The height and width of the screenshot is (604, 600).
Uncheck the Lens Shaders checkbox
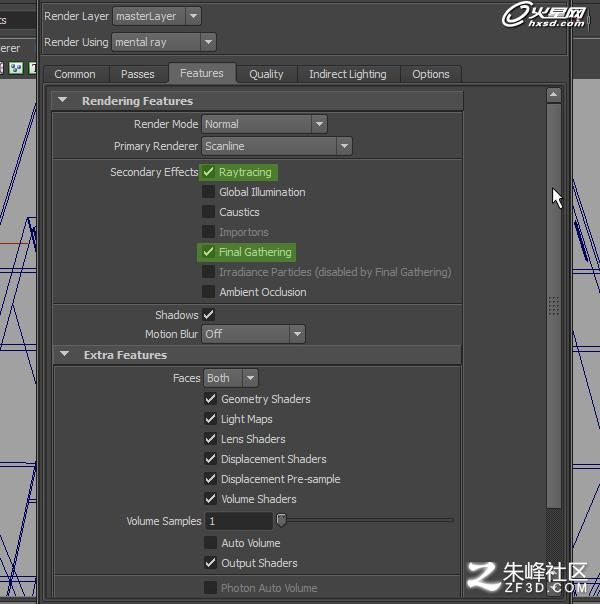pos(210,439)
